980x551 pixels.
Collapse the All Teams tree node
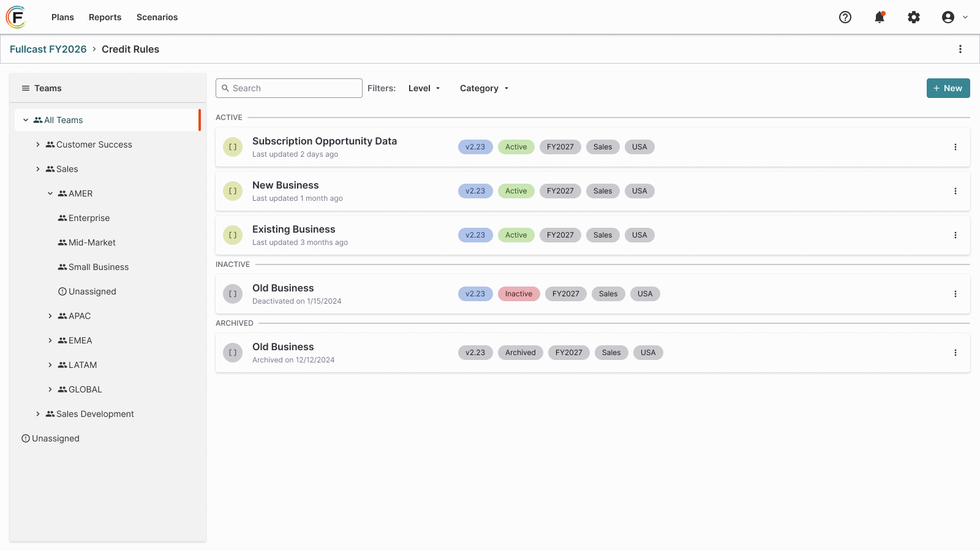(26, 120)
